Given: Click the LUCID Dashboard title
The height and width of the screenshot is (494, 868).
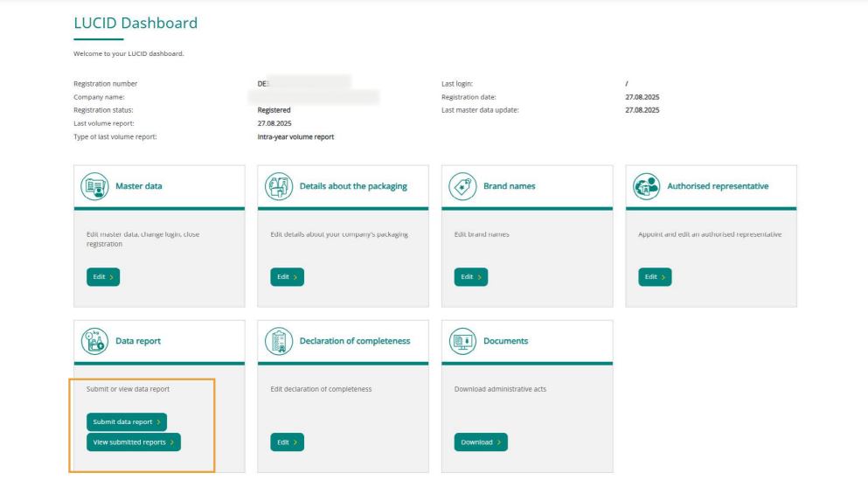Looking at the screenshot, I should [x=135, y=23].
